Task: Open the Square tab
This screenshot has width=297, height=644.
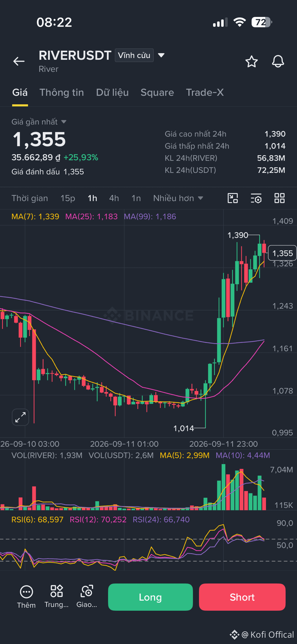Action: [x=157, y=93]
